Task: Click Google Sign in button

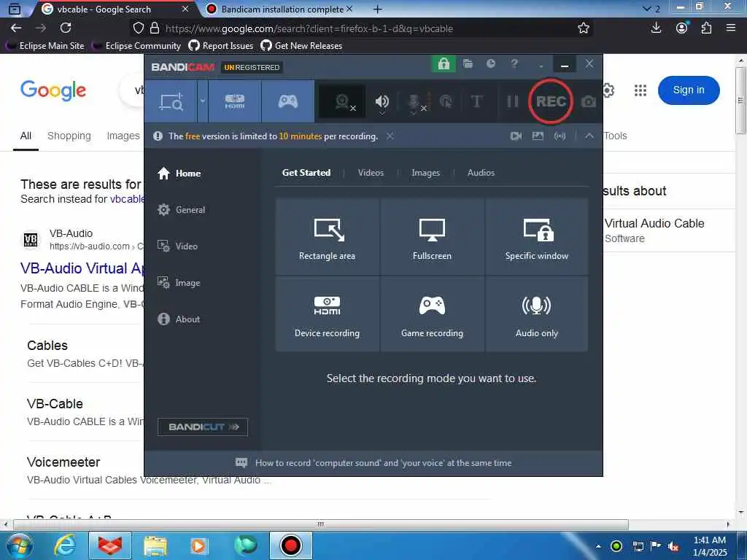Action: (689, 90)
